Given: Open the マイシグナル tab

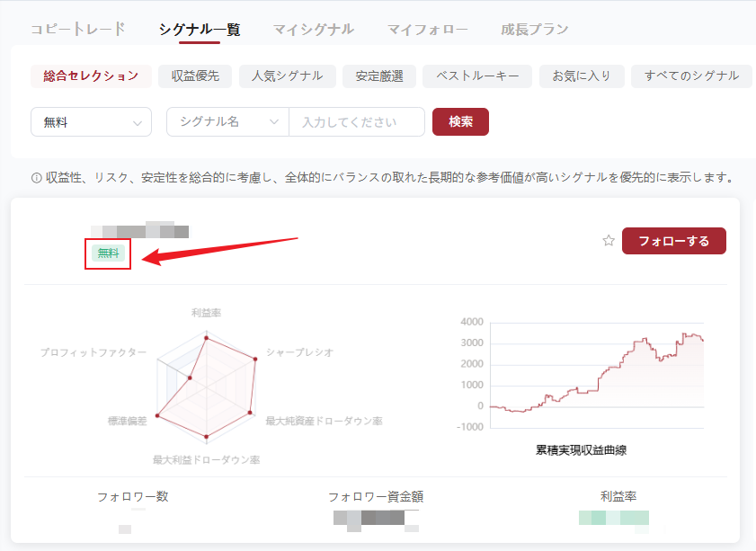Looking at the screenshot, I should tap(314, 30).
